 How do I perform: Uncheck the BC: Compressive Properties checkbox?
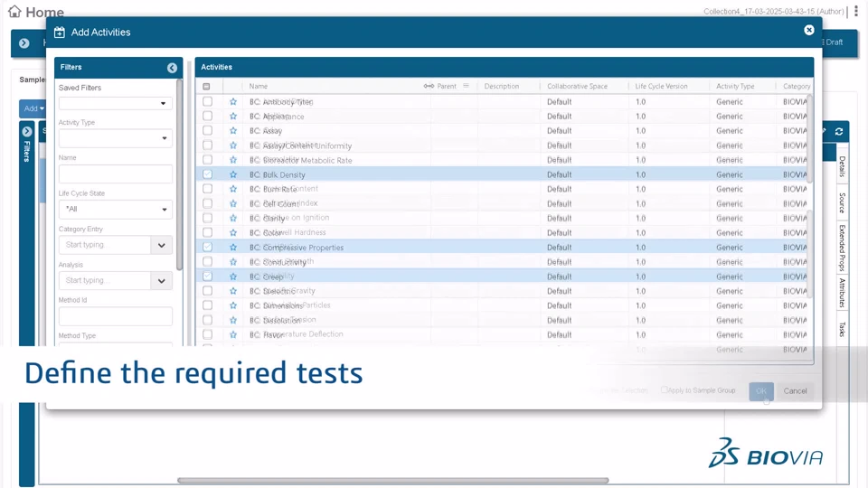point(208,247)
